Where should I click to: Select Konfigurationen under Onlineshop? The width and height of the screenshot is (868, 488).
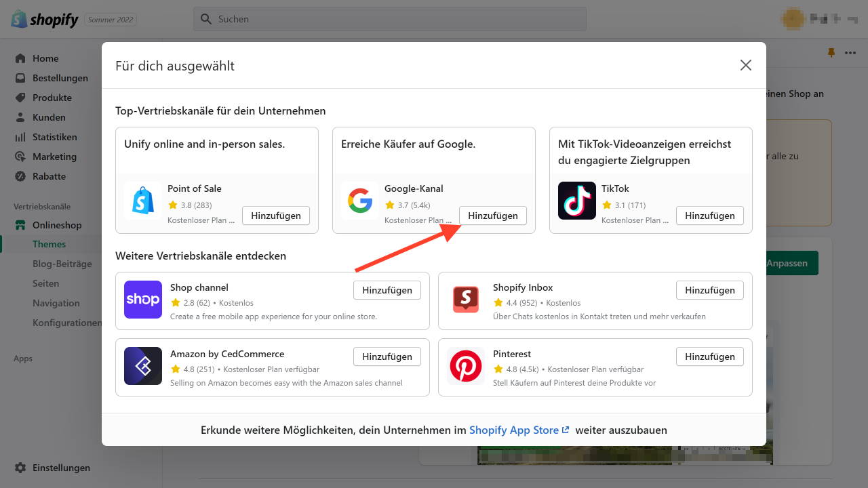(x=67, y=323)
